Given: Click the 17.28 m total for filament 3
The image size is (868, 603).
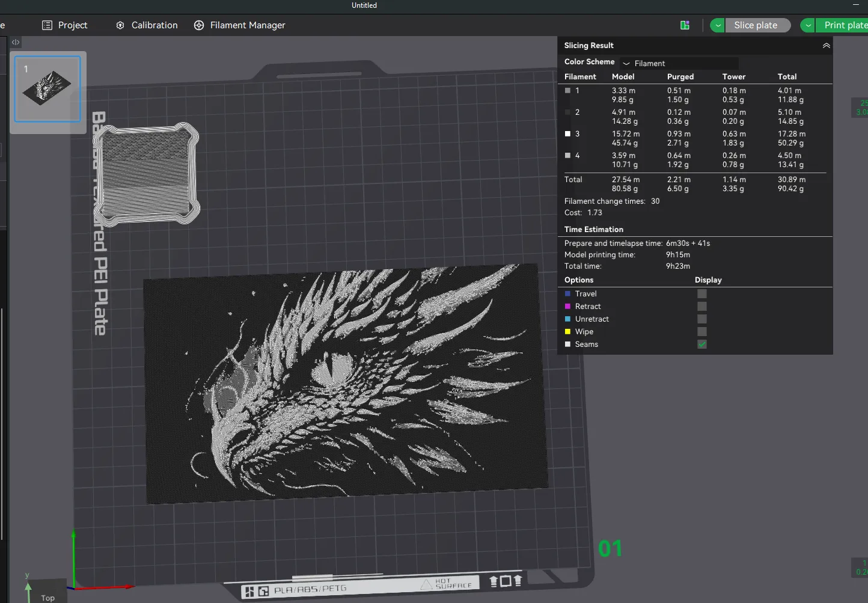Looking at the screenshot, I should [792, 134].
